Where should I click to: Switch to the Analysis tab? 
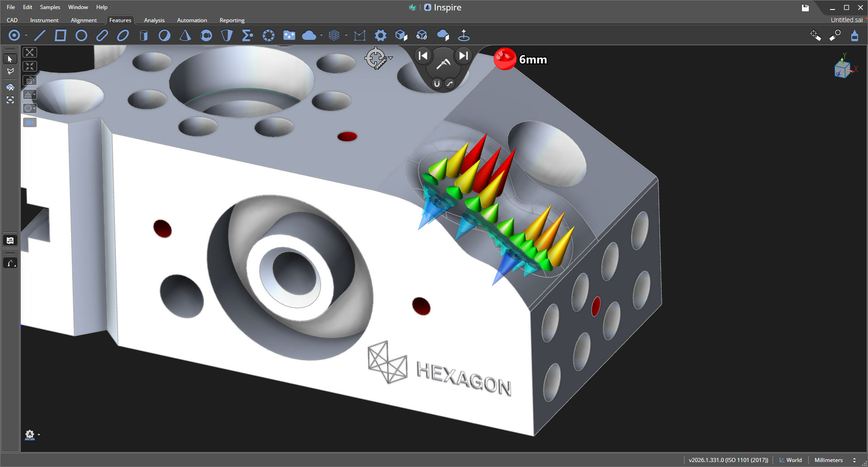point(154,20)
